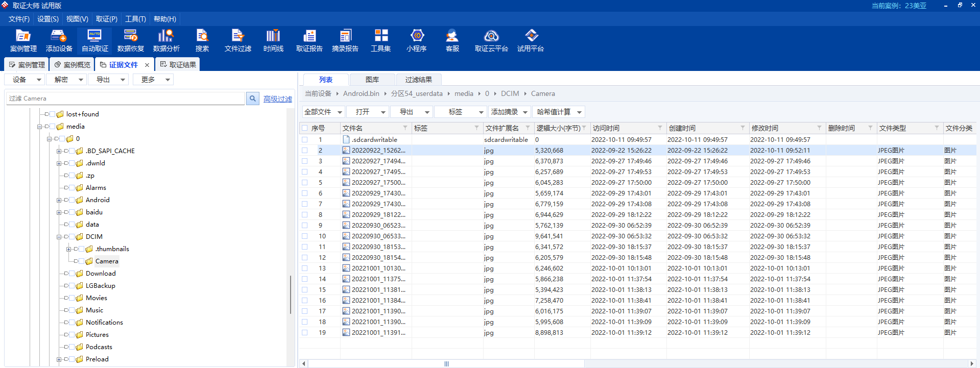Open the 全部文件 file type dropdown
Viewport: 980px width, 368px height.
click(323, 112)
